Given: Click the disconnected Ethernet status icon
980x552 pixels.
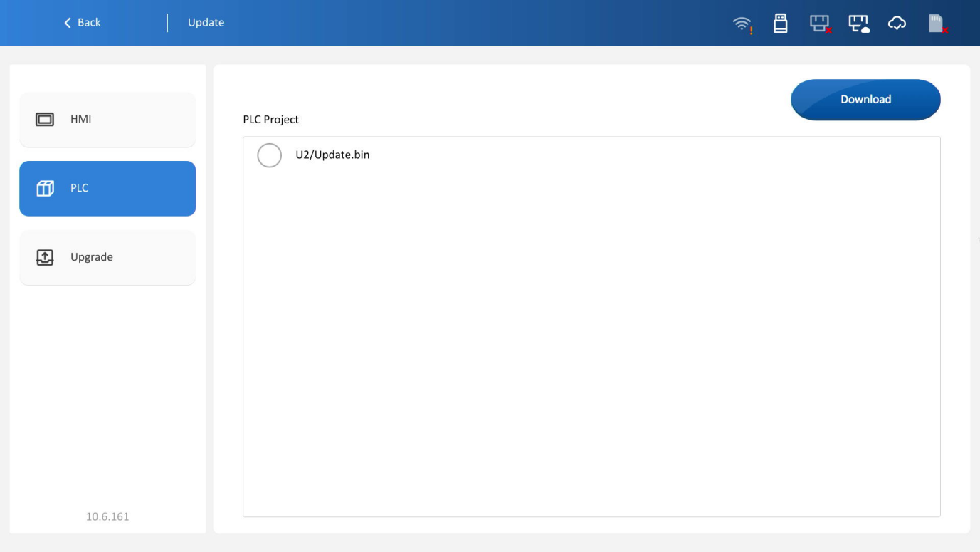Looking at the screenshot, I should pos(821,24).
